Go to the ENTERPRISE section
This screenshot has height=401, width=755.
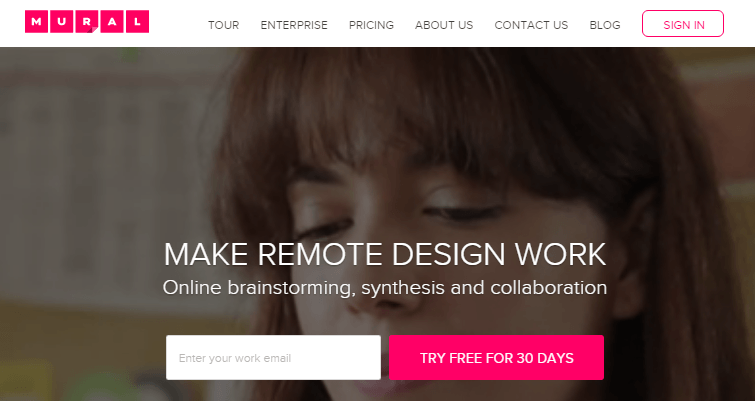click(x=294, y=25)
